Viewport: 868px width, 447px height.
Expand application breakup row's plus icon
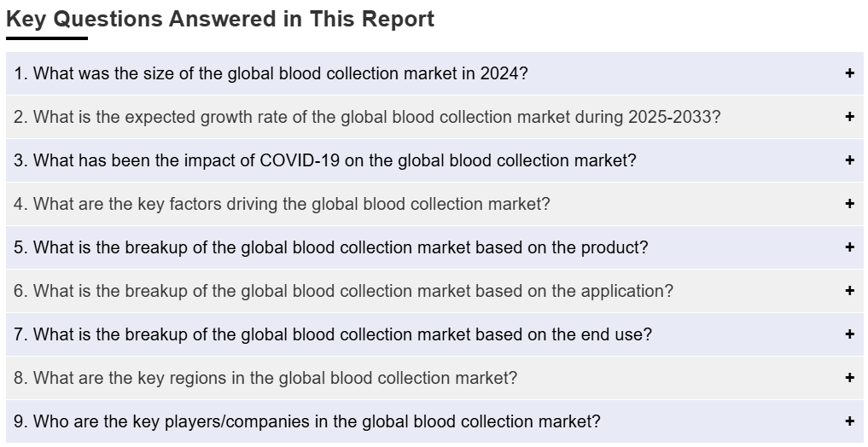(850, 290)
